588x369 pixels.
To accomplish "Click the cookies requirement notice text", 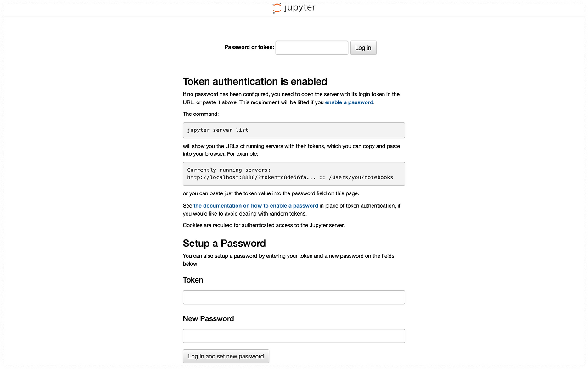I will pyautogui.click(x=263, y=225).
